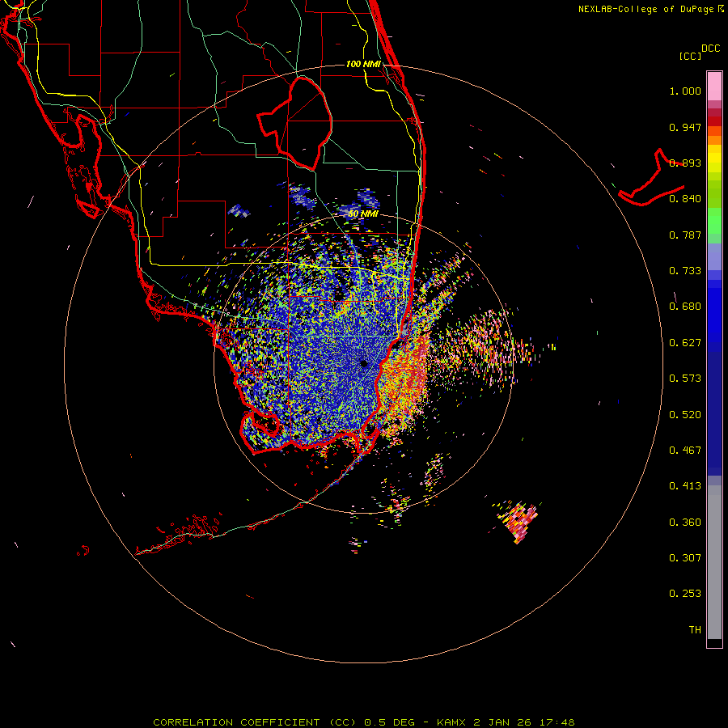This screenshot has height=728, width=728.
Task: Click the 0.467 scale value
Action: click(685, 451)
